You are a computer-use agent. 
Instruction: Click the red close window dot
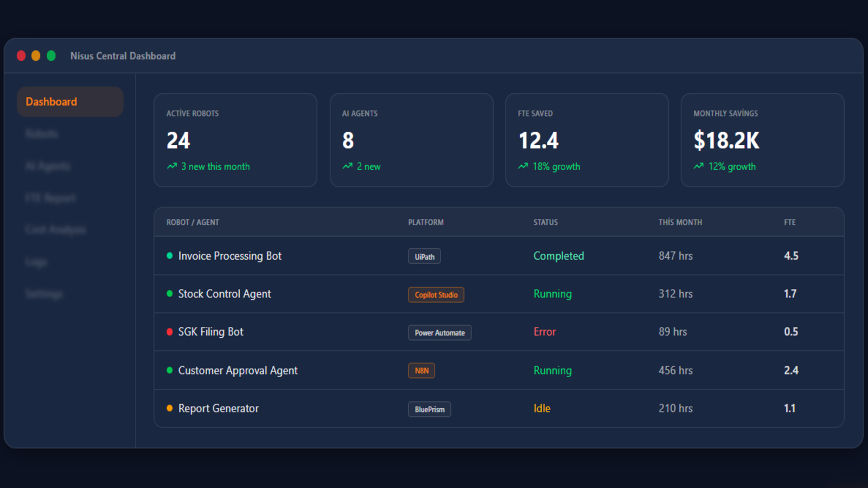point(21,56)
